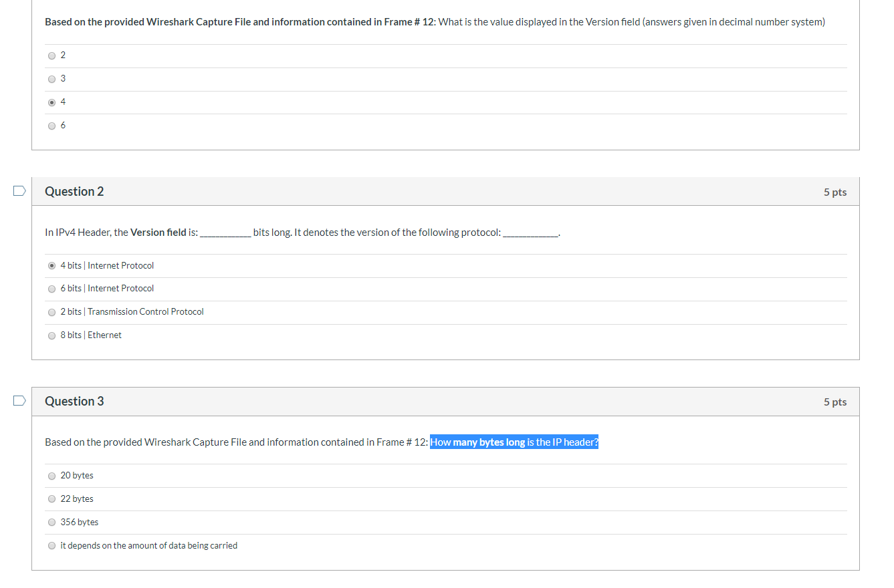894x588 pixels.
Task: Select the "356 bytes" answer in Question 3
Action: click(x=51, y=522)
